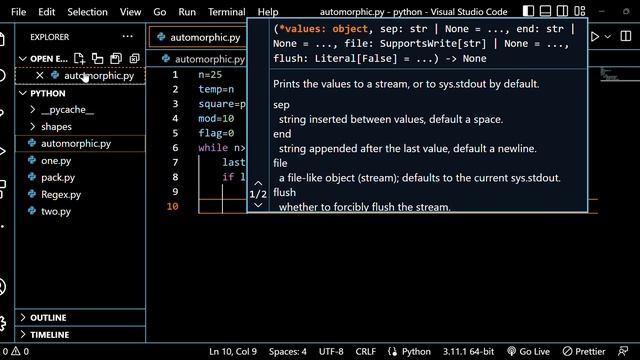640x360 pixels.
Task: Click Spaces: 4 indentation setting
Action: pos(287,351)
